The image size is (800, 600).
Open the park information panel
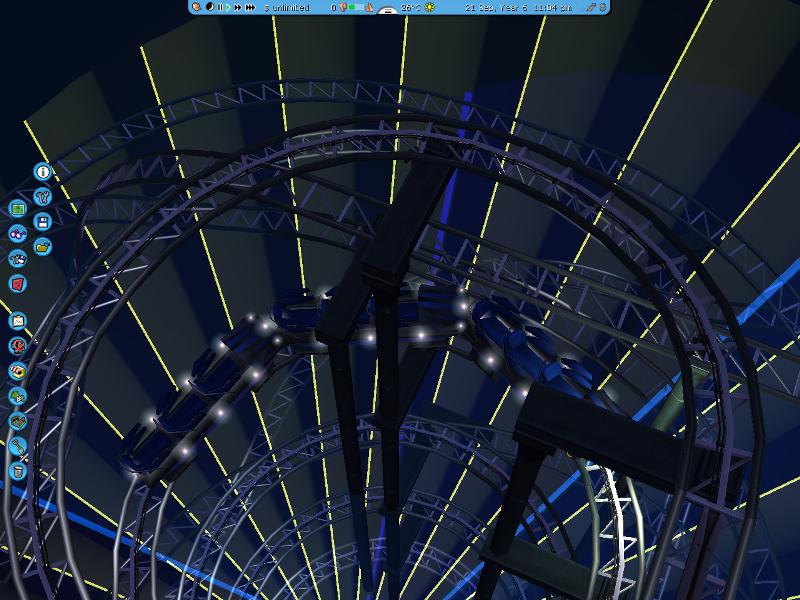43,172
